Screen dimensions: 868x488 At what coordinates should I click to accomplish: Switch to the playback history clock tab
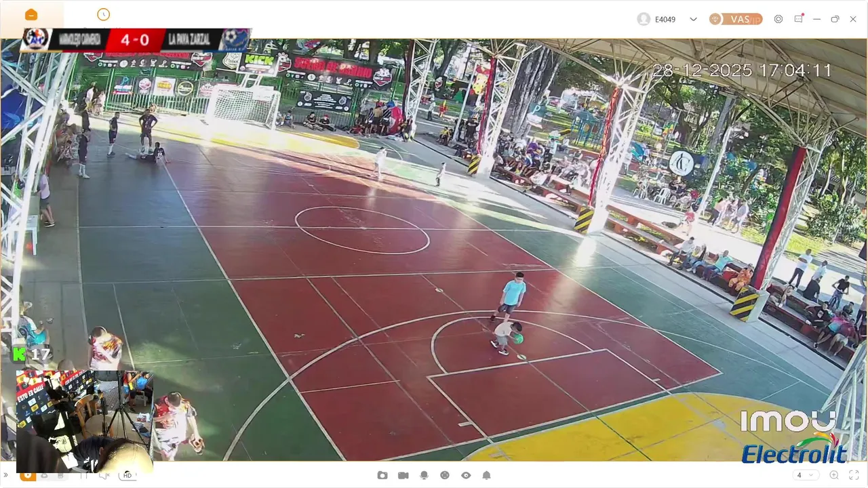point(103,14)
